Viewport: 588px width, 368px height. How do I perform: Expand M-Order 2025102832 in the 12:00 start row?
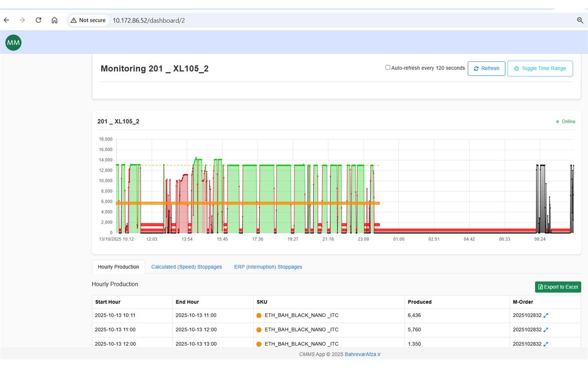tap(546, 344)
